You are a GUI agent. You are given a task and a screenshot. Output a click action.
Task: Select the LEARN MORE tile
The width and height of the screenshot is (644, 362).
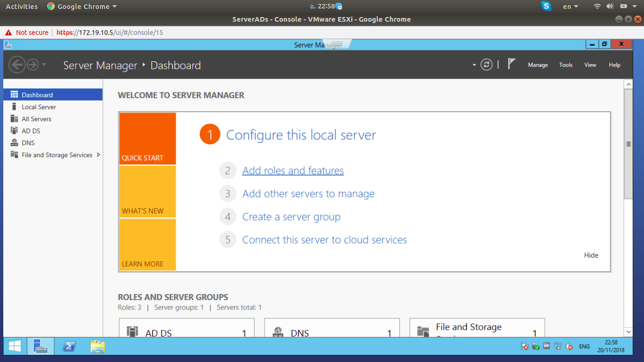click(148, 245)
